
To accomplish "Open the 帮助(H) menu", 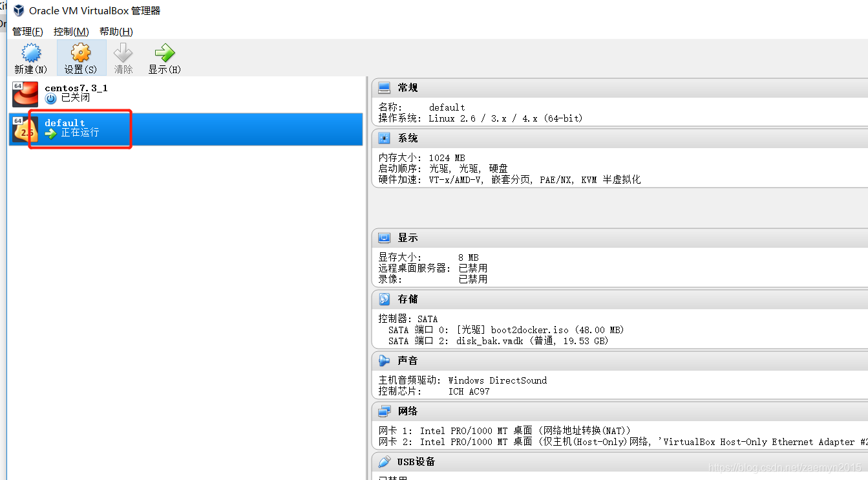I will 116,31.
